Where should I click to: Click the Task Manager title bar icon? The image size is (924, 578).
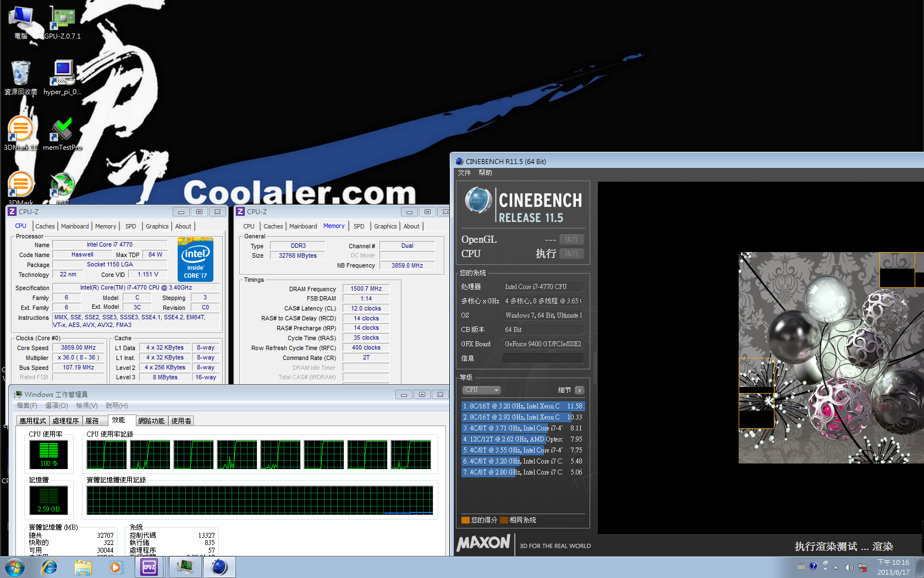pyautogui.click(x=18, y=394)
